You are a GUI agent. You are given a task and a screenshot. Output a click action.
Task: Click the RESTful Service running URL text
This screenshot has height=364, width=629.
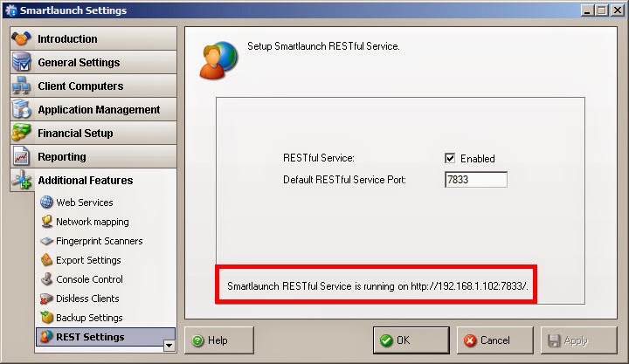377,286
